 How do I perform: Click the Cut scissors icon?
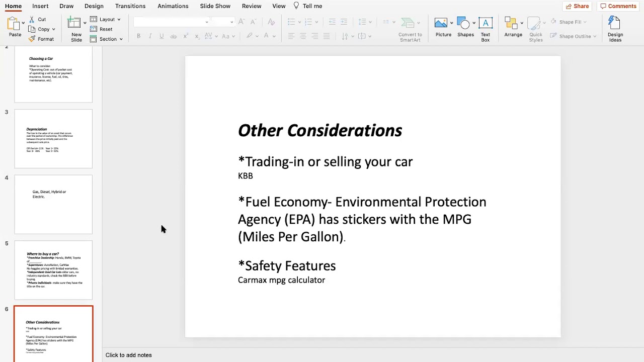32,19
